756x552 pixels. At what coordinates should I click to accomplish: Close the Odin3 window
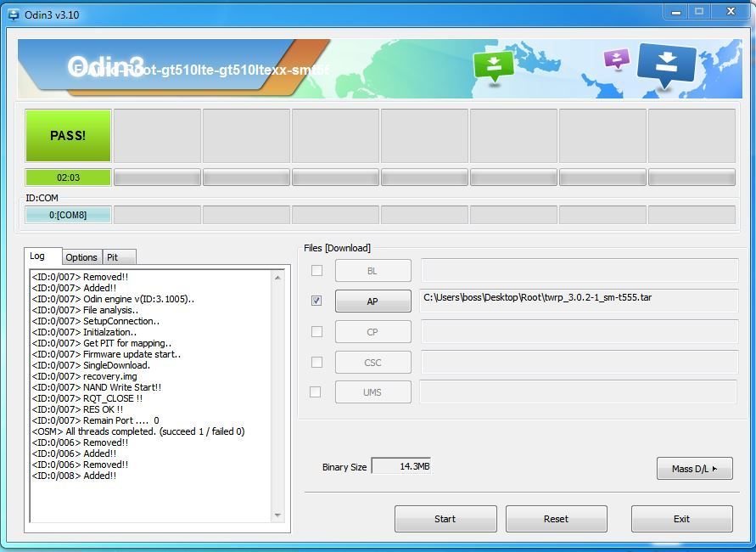pos(731,12)
